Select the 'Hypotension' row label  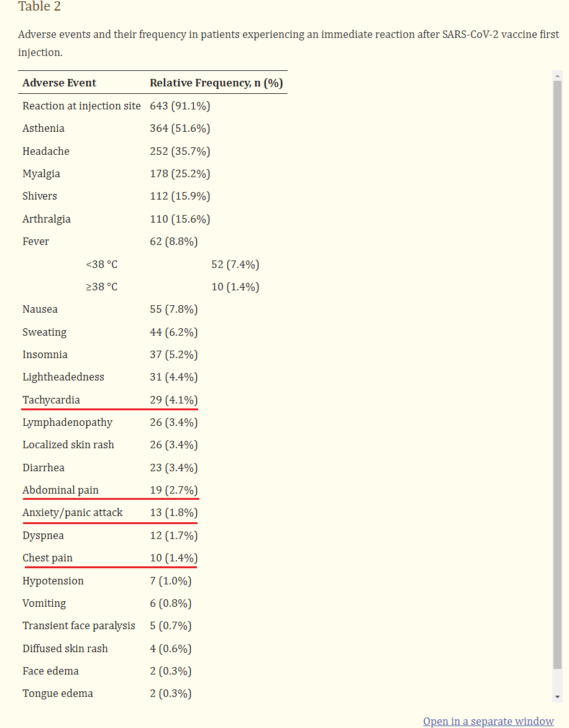(x=53, y=581)
